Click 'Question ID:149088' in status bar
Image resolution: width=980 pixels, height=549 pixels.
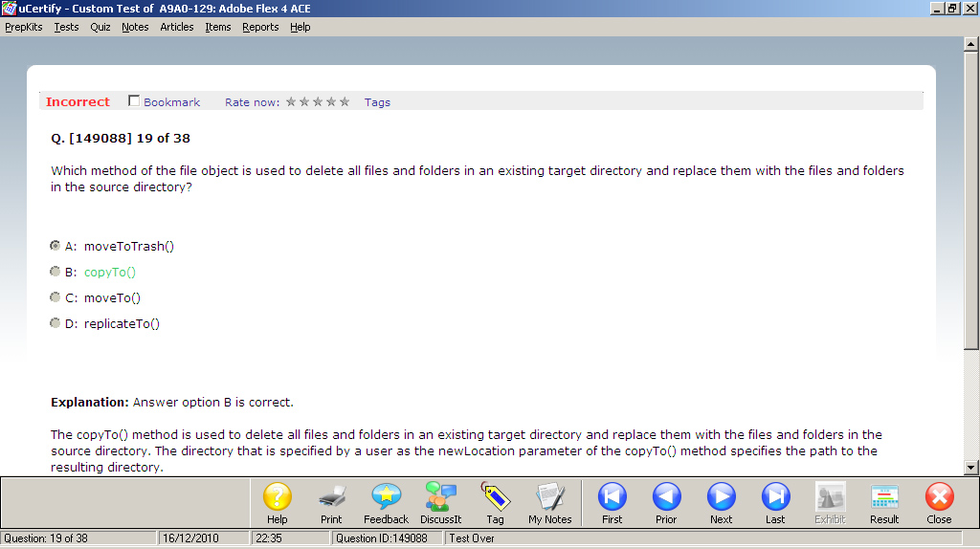point(381,538)
